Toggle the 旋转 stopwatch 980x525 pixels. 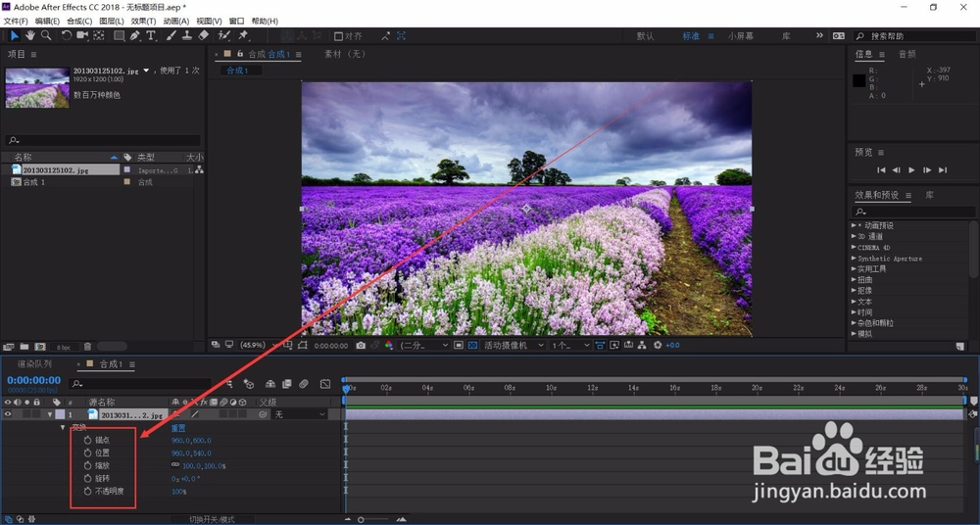[x=88, y=478]
